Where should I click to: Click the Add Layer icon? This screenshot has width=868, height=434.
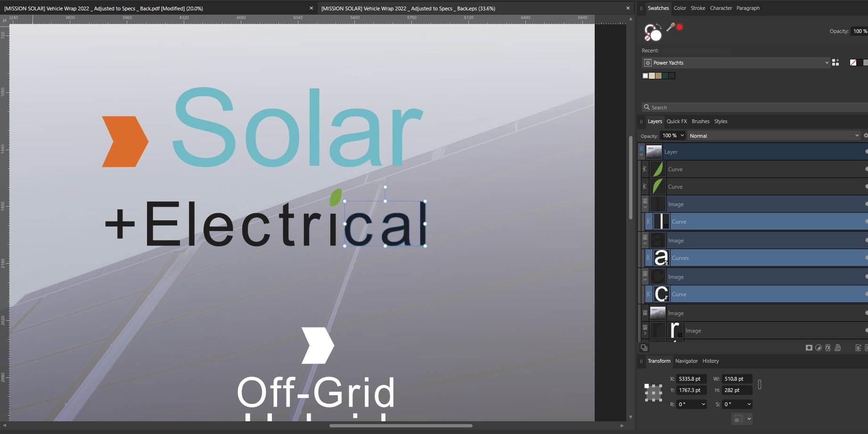[x=858, y=348]
